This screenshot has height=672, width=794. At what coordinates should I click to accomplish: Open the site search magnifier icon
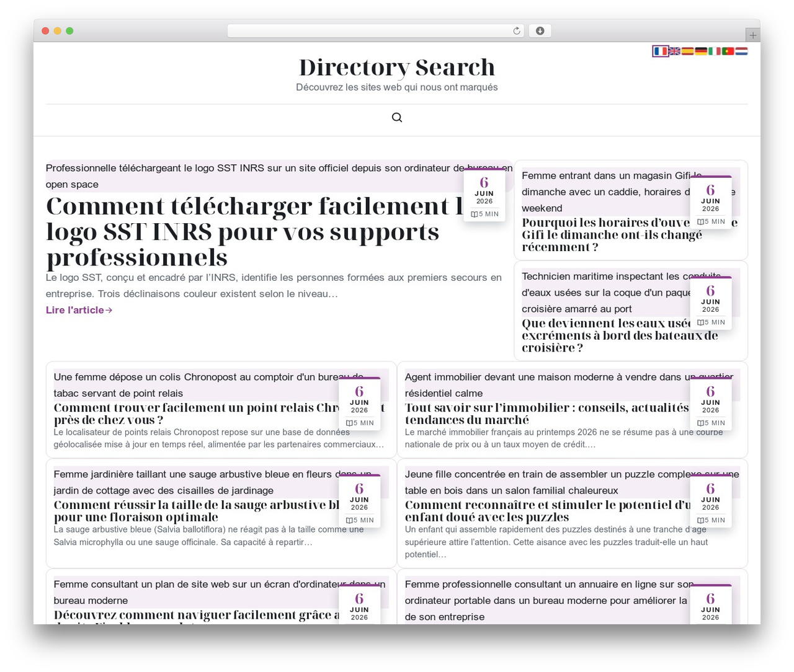point(397,118)
